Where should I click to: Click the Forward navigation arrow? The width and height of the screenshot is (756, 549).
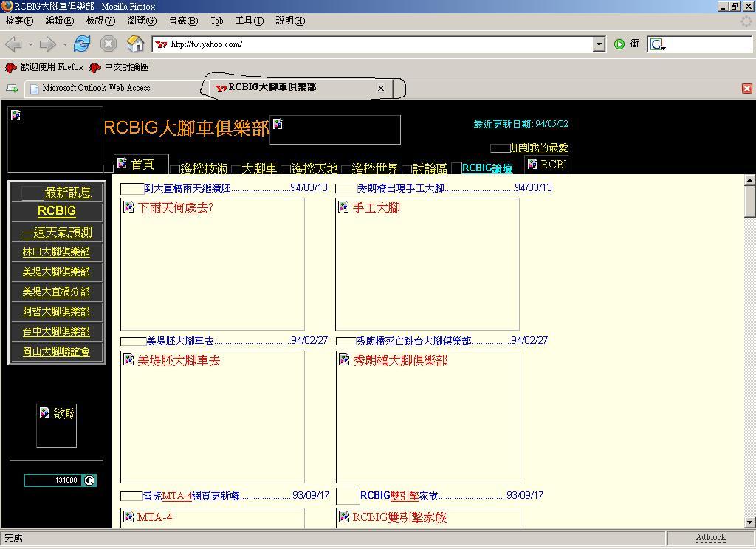47,44
